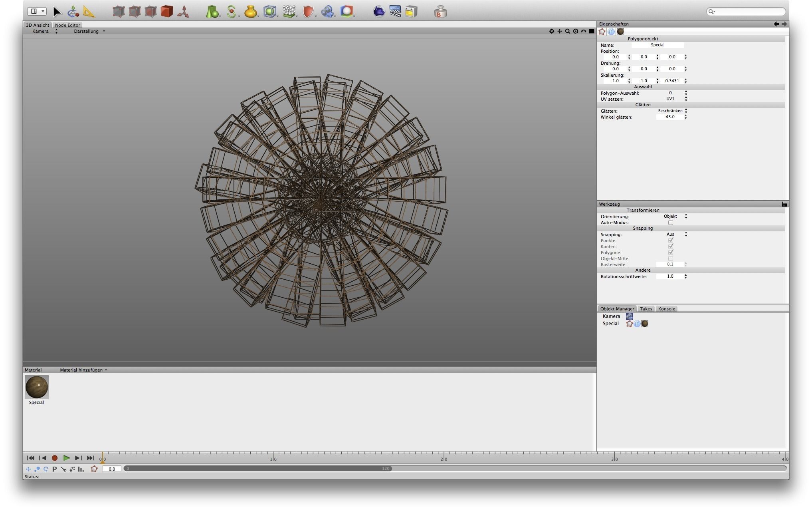Open the yellow vase creator objects icon
The height and width of the screenshot is (511, 812).
click(x=250, y=12)
